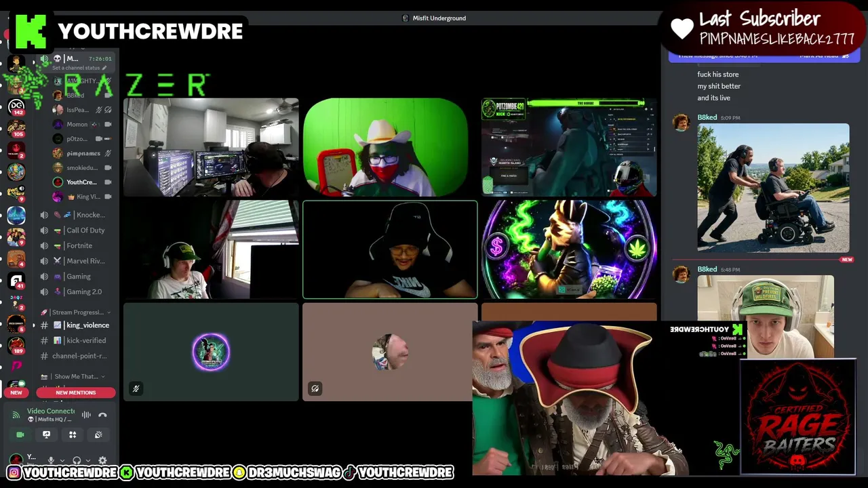The height and width of the screenshot is (488, 868).
Task: Open the green-hat selfie image attachment
Action: click(766, 317)
